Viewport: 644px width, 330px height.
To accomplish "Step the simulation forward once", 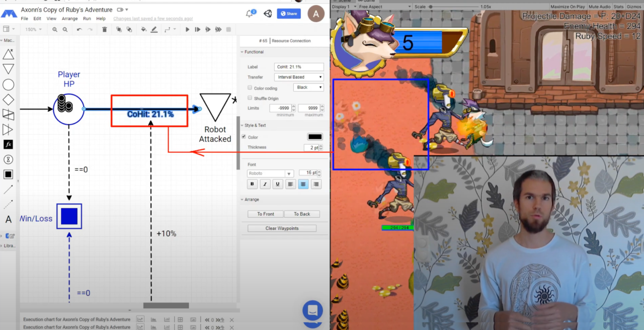I will [x=198, y=30].
